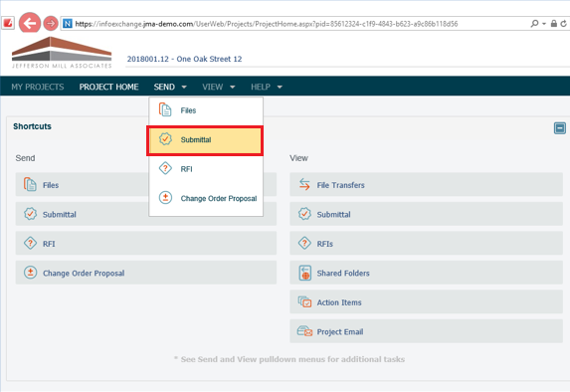Click Change Order Proposal icon in Send shortcuts

click(x=30, y=273)
